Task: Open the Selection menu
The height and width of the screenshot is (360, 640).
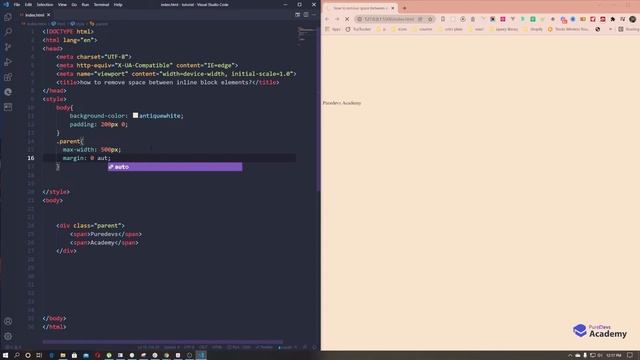Action: (45, 4)
